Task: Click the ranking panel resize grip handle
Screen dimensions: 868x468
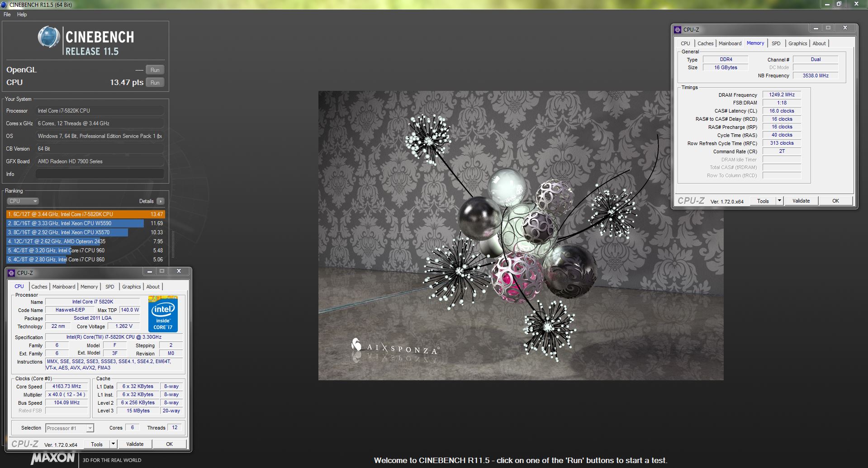Action: tap(173, 244)
